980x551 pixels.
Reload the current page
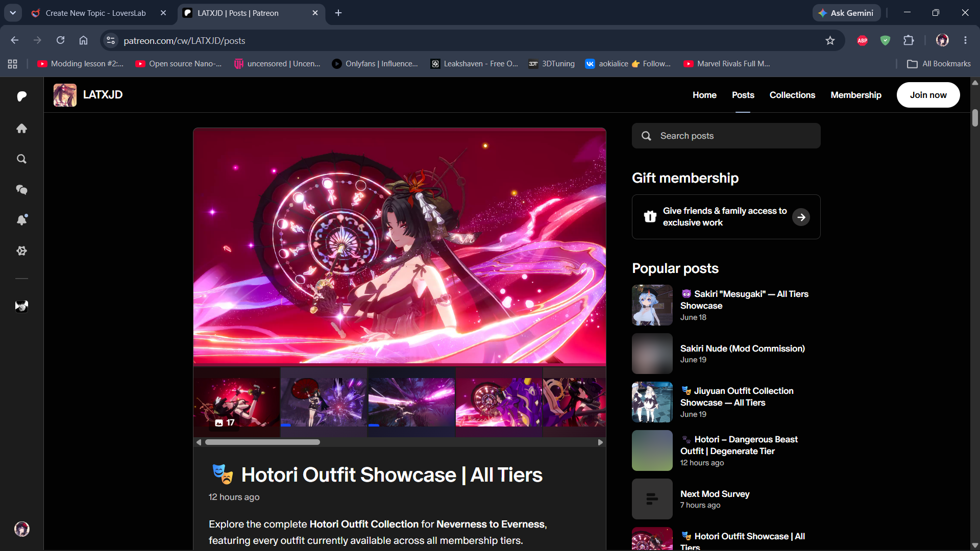point(60,40)
